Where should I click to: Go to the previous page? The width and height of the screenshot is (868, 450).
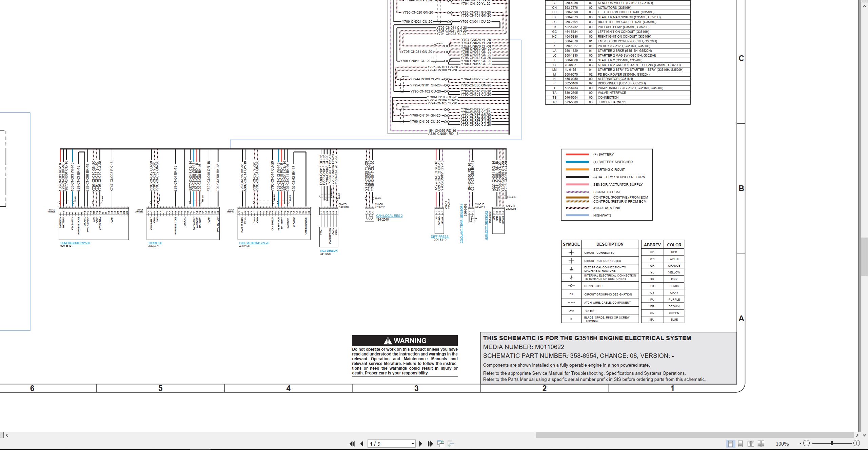pyautogui.click(x=362, y=444)
